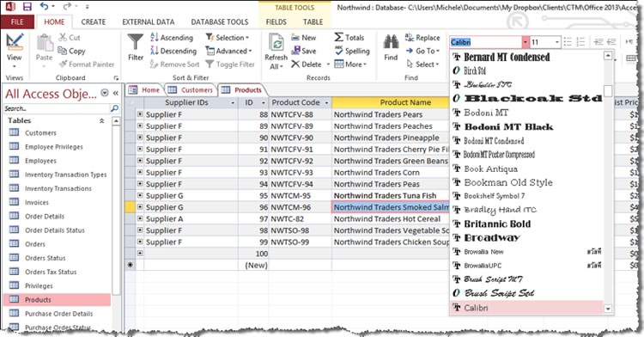Screen dimensions: 644x337
Task: Click the search magnifier in the navigation pane
Action: [114, 108]
